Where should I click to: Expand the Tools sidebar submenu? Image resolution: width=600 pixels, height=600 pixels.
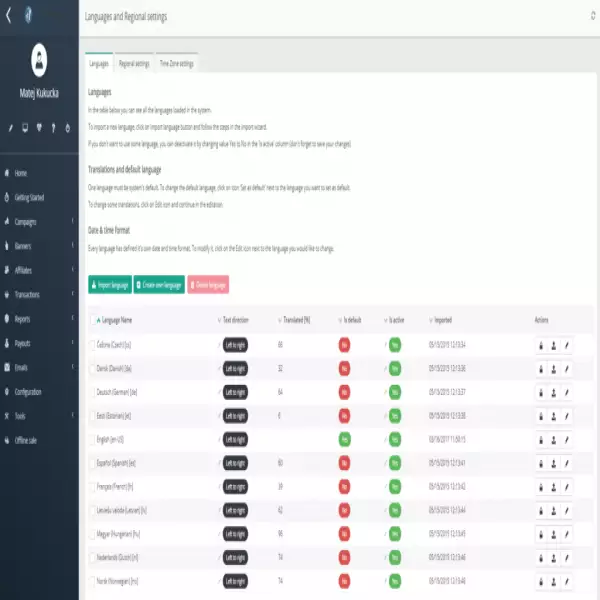pyautogui.click(x=20, y=416)
